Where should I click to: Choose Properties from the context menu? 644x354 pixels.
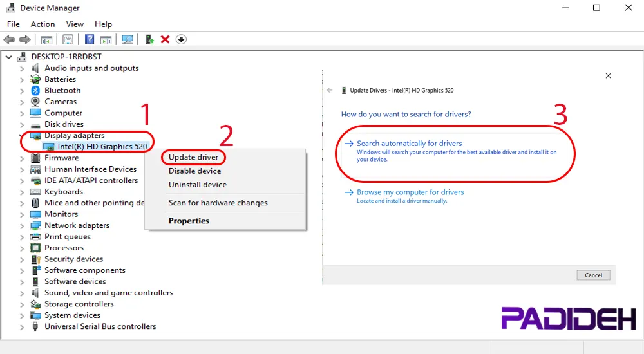point(189,221)
